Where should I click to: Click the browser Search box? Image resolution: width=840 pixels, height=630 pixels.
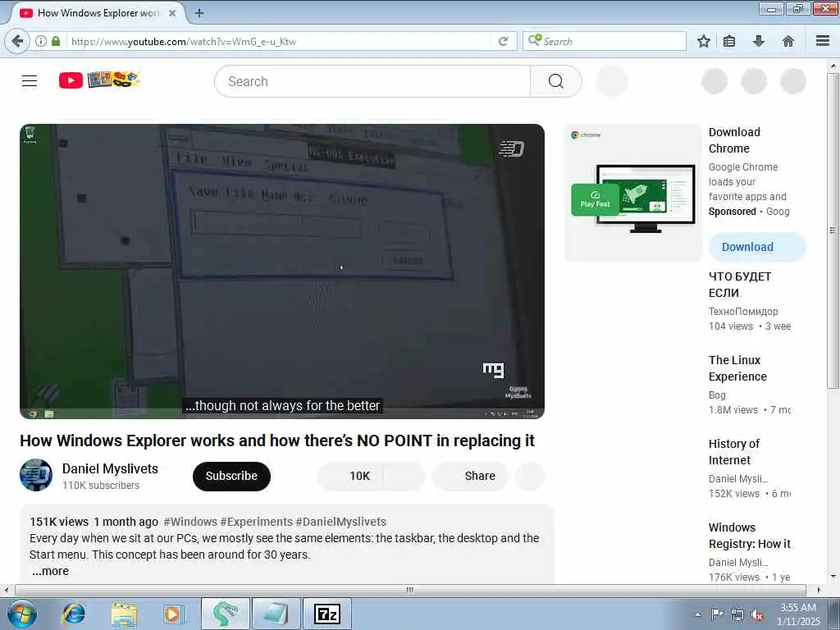(605, 41)
